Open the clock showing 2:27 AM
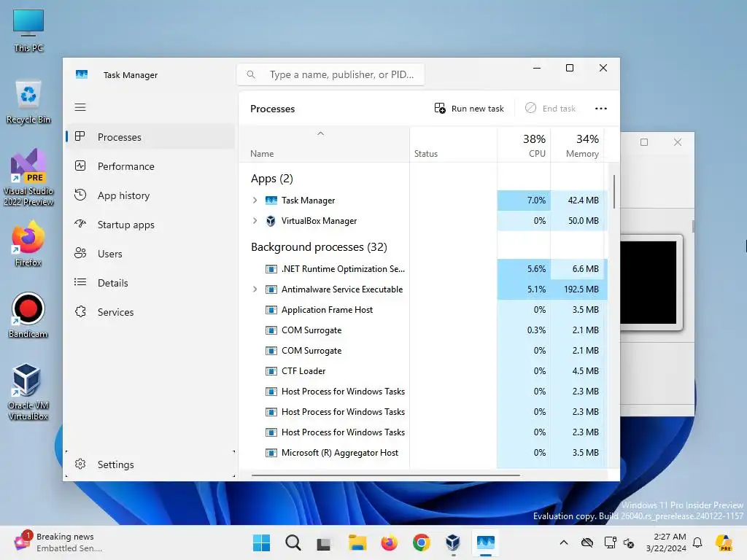 pos(666,542)
